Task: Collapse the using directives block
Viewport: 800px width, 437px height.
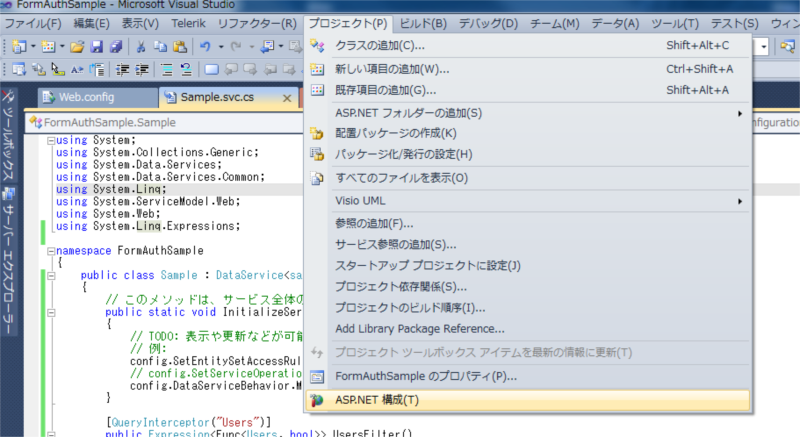Action: click(x=51, y=140)
